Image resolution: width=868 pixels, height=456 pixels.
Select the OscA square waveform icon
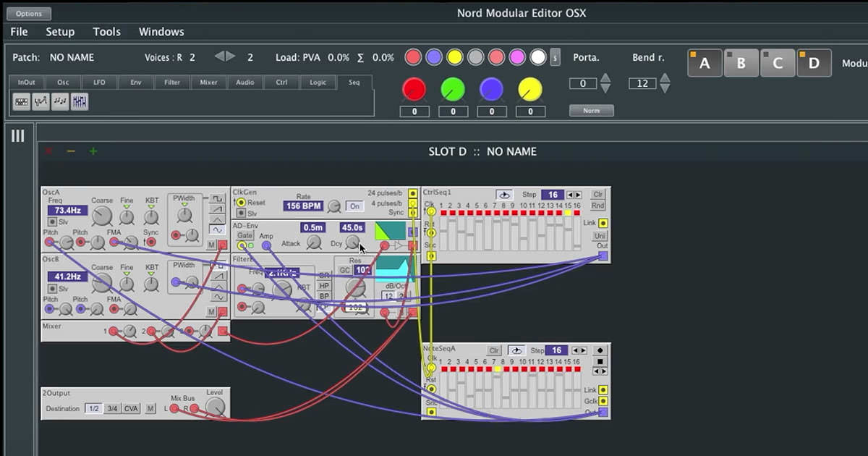tap(218, 198)
